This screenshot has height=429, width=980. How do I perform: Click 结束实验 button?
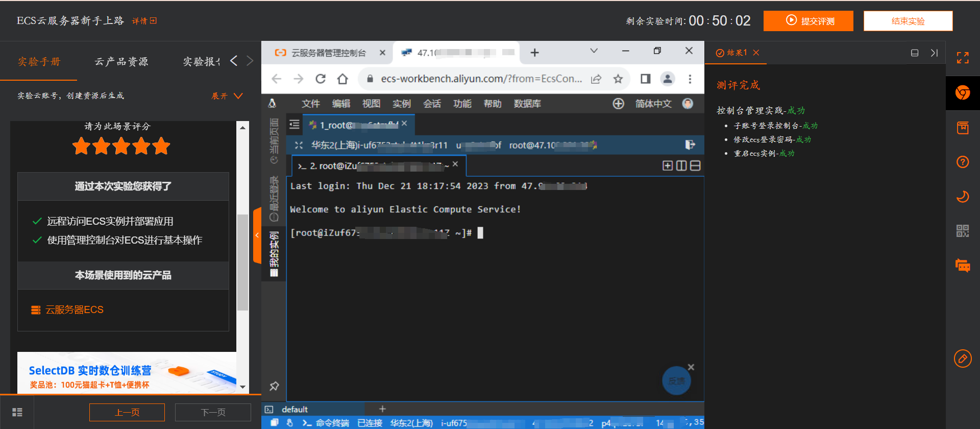tap(908, 21)
